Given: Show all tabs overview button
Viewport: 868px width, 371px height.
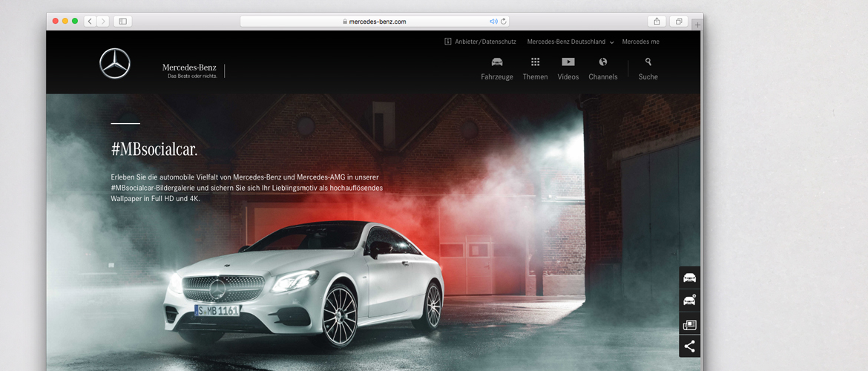Looking at the screenshot, I should (x=679, y=21).
